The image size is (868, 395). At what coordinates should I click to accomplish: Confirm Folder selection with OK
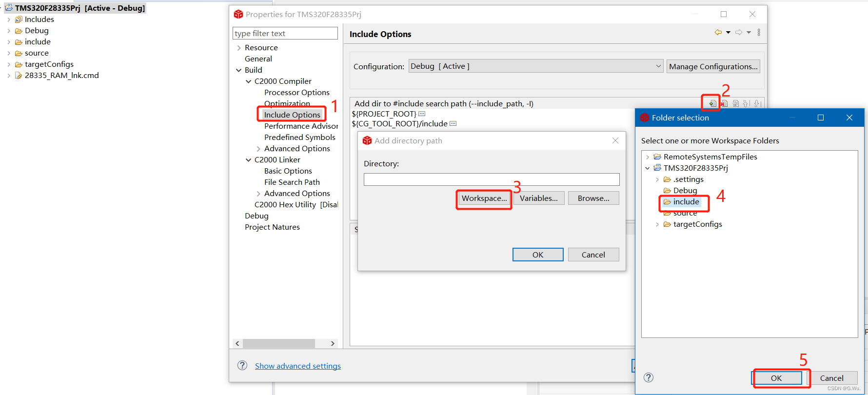point(776,378)
